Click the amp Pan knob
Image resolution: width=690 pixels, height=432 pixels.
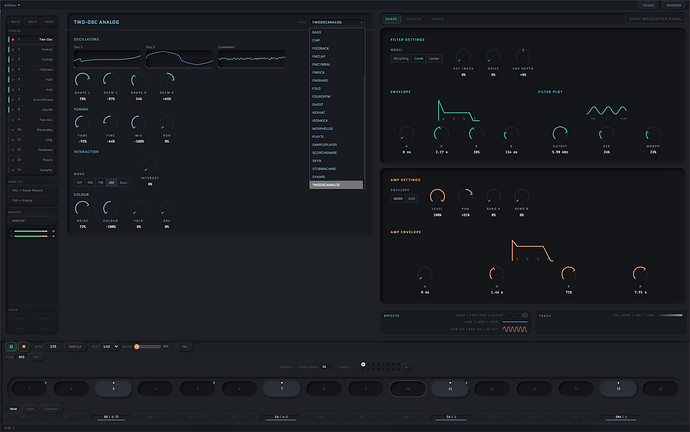click(466, 196)
